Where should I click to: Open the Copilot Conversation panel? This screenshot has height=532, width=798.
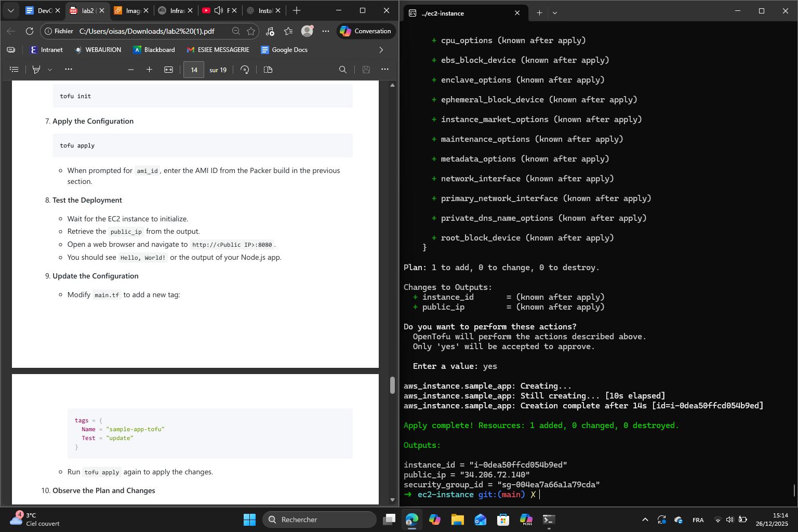366,31
